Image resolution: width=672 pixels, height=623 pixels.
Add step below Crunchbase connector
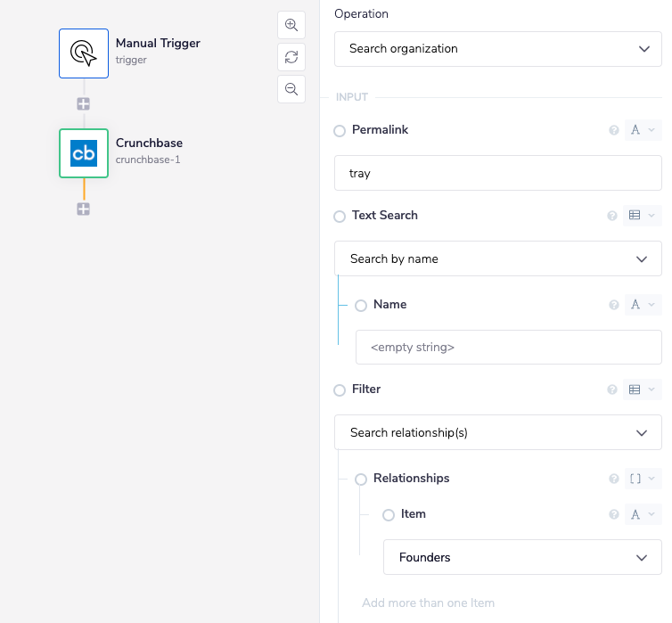(x=84, y=209)
